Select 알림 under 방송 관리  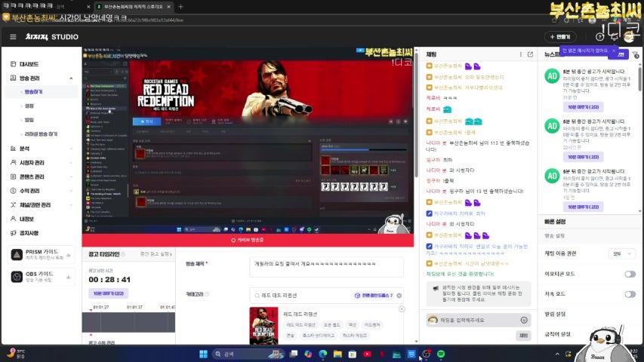(x=29, y=120)
